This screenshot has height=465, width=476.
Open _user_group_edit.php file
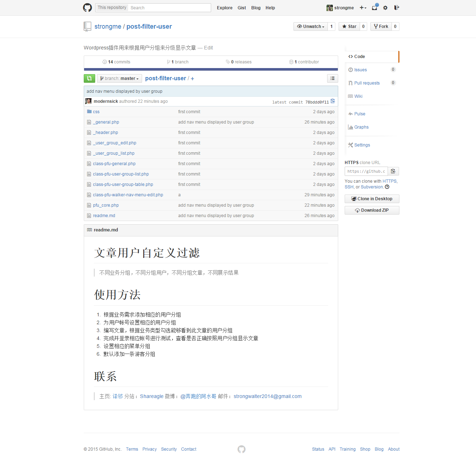[x=115, y=143]
